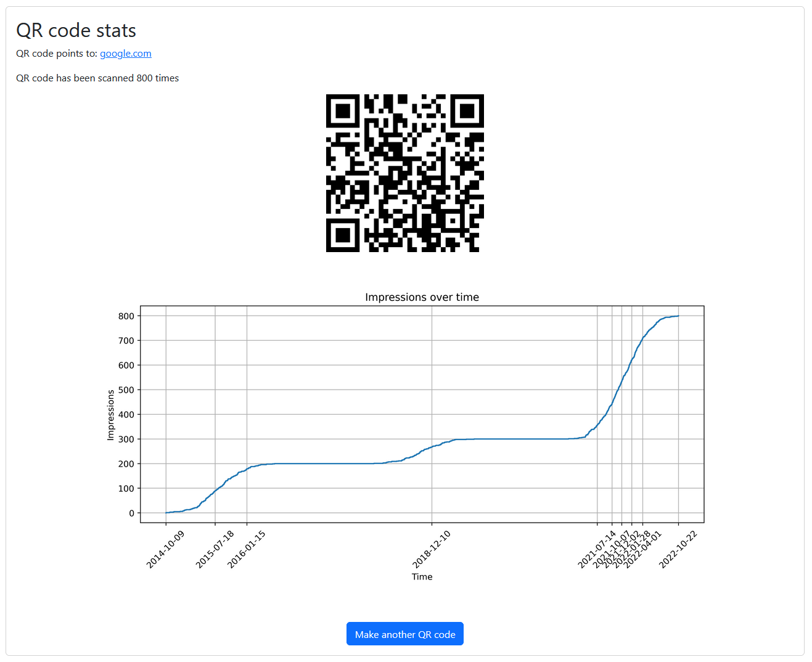812x662 pixels.
Task: Click the Impressions y-axis label
Action: pos(111,415)
